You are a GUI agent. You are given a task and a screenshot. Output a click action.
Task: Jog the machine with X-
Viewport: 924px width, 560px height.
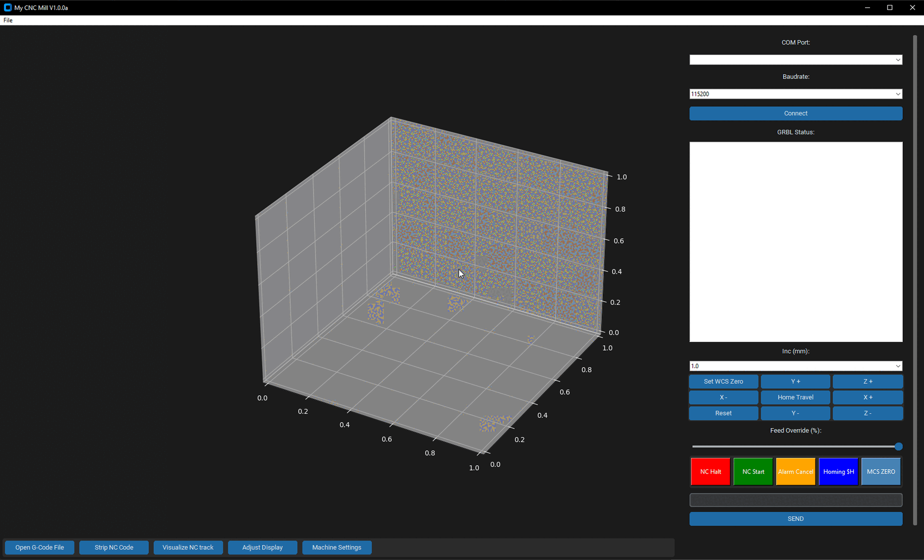click(723, 397)
